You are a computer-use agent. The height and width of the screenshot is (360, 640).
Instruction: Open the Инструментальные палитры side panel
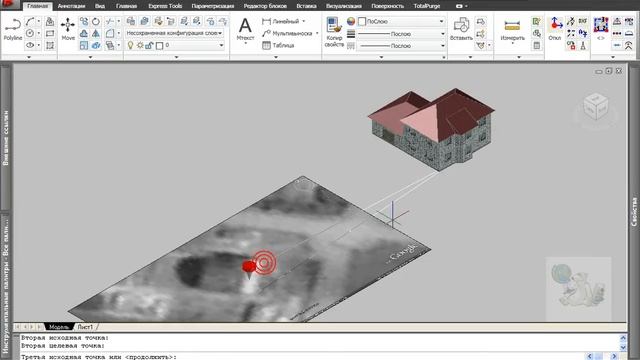(x=5, y=286)
